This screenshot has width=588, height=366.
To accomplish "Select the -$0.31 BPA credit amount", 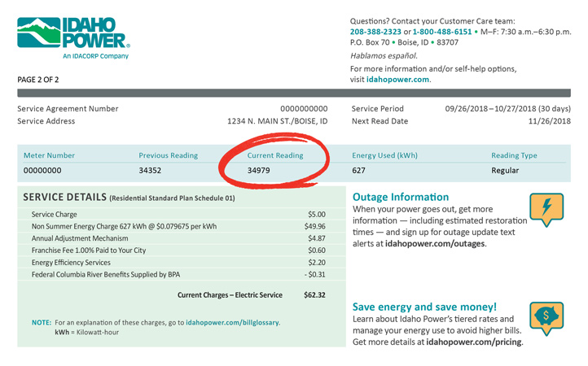I will pyautogui.click(x=315, y=275).
